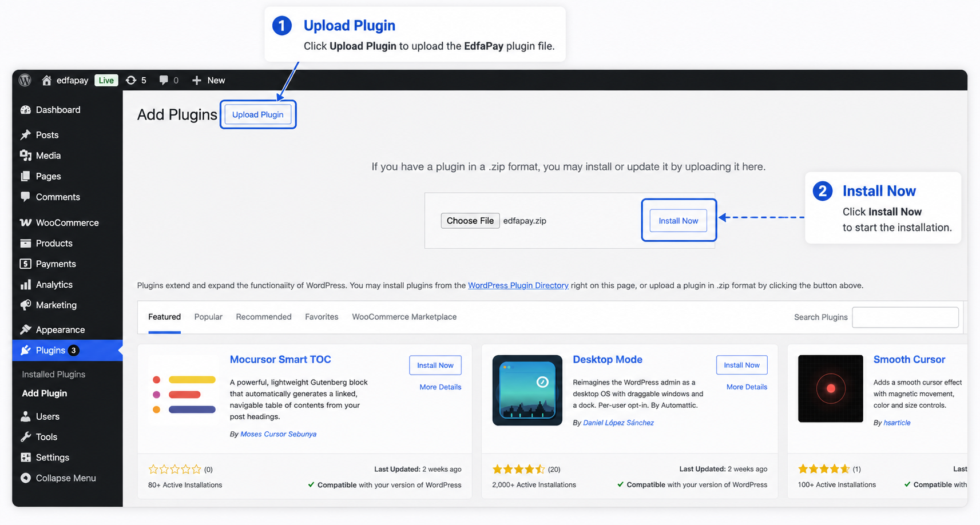Image resolution: width=980 pixels, height=525 pixels.
Task: Switch to the Popular tab
Action: tap(208, 317)
